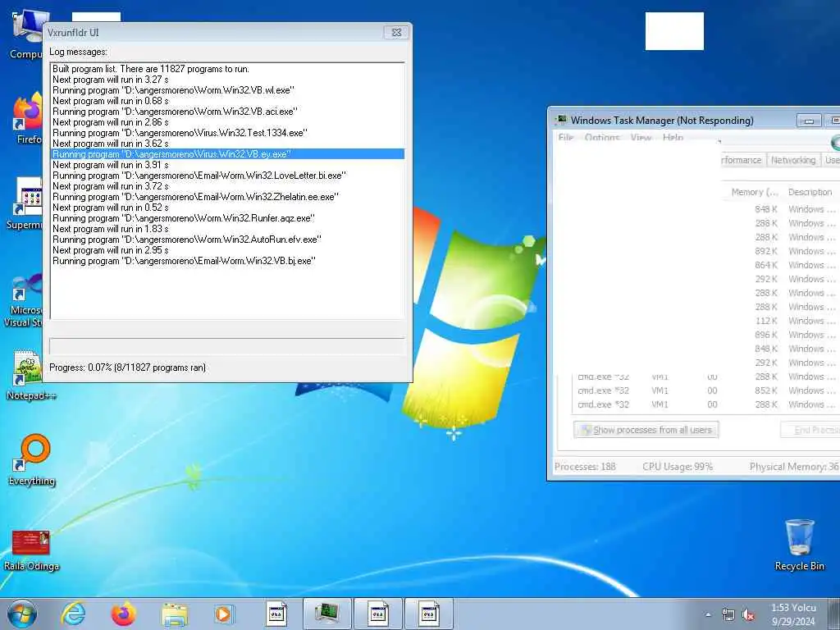Select the Zhelatin.ee.exe log line
The image size is (840, 630).
tap(227, 197)
